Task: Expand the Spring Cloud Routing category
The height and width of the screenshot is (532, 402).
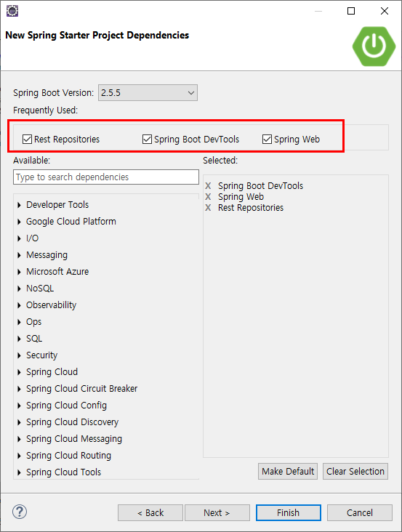Action: (x=19, y=456)
